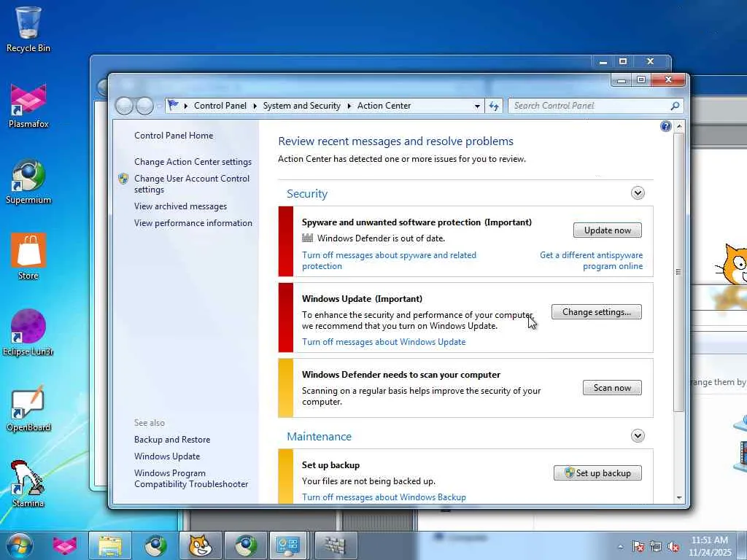Expand the arrow after System and Security
This screenshot has width=747, height=560.
(x=349, y=106)
